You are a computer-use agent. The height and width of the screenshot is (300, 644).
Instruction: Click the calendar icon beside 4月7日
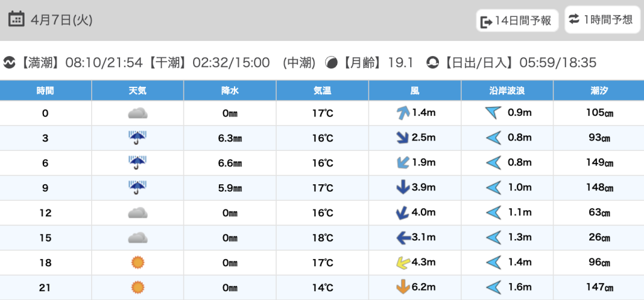coord(17,19)
